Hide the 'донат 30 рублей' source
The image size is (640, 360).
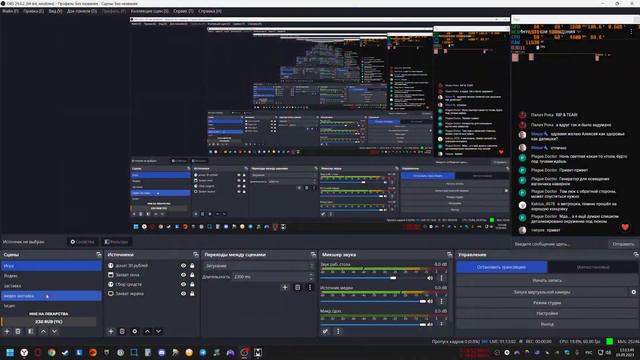(x=183, y=265)
